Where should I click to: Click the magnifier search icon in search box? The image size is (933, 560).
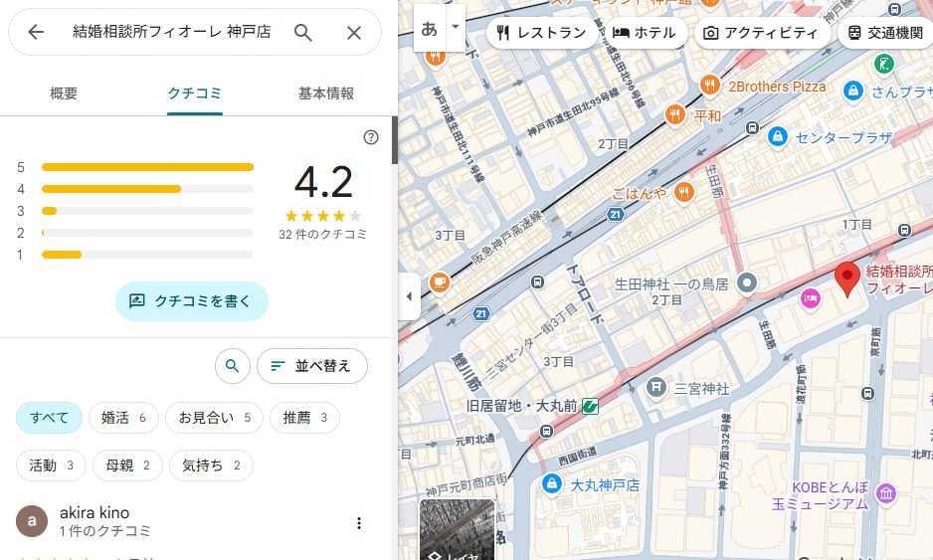point(303,33)
